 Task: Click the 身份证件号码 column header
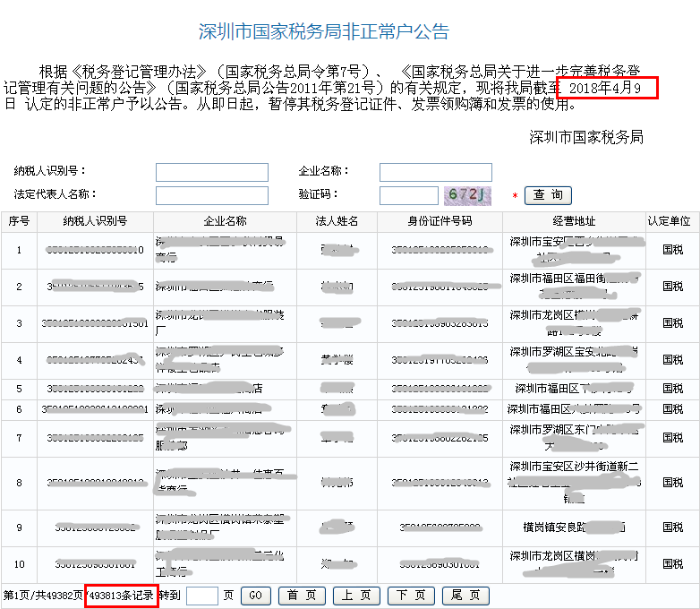pos(440,221)
